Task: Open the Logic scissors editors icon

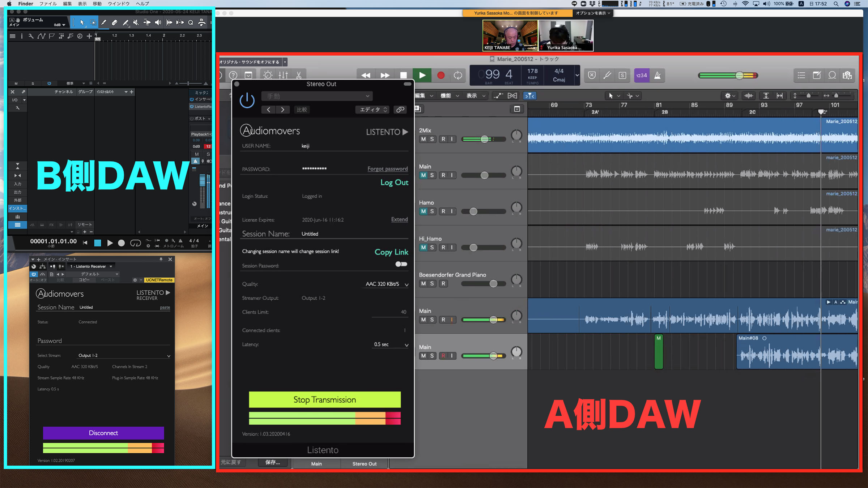Action: click(x=299, y=75)
